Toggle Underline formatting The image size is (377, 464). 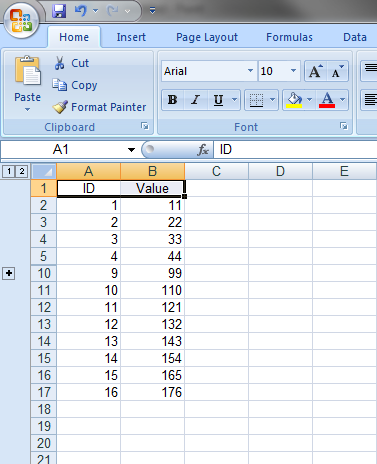[219, 100]
